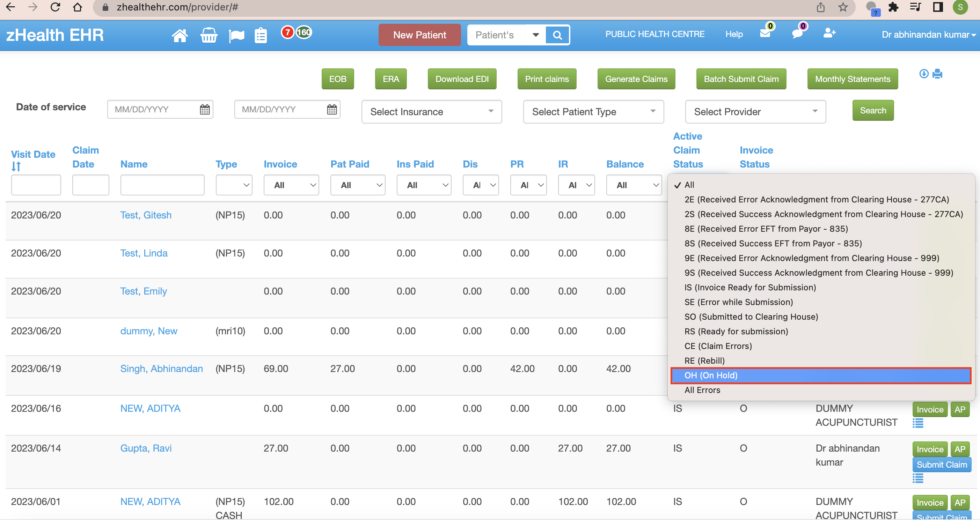980x520 pixels.
Task: Expand the Select Patient Type dropdown
Action: pos(593,112)
